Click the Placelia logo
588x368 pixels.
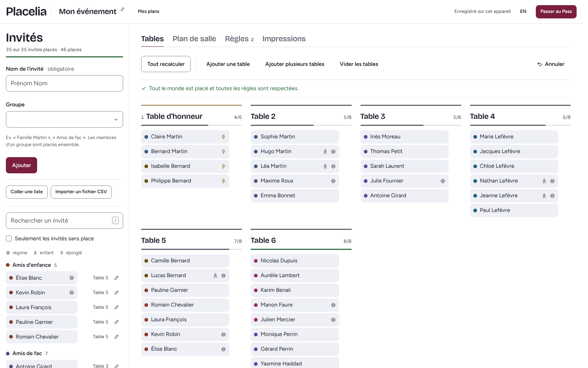pos(26,11)
